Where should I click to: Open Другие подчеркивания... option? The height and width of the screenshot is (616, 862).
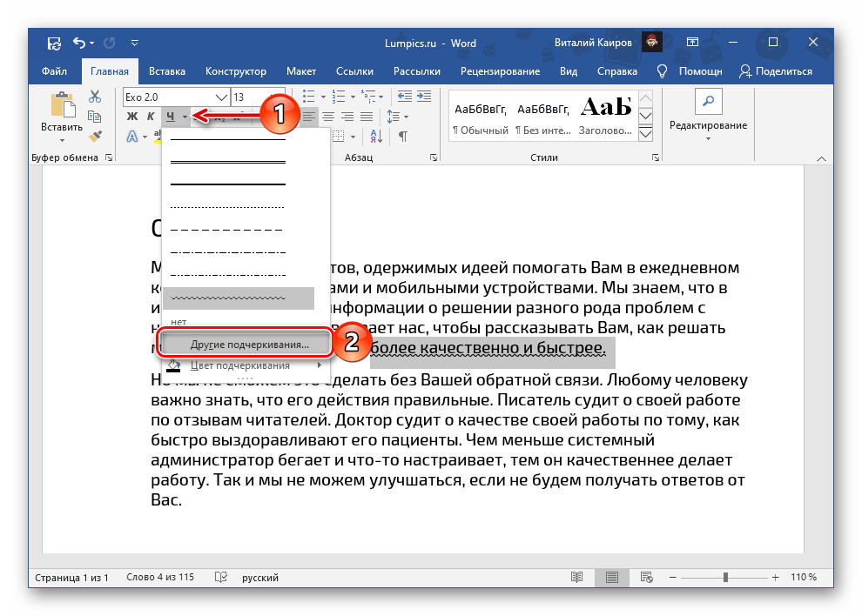pos(246,345)
